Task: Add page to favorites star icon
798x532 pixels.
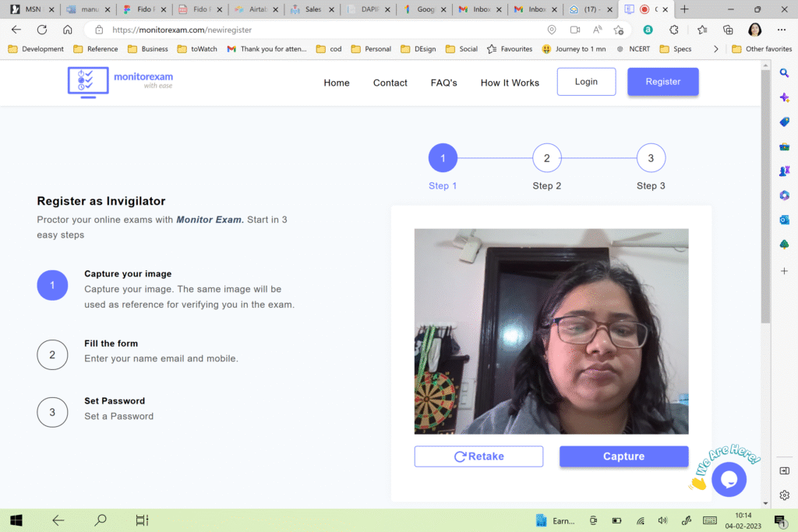Action: pos(619,30)
